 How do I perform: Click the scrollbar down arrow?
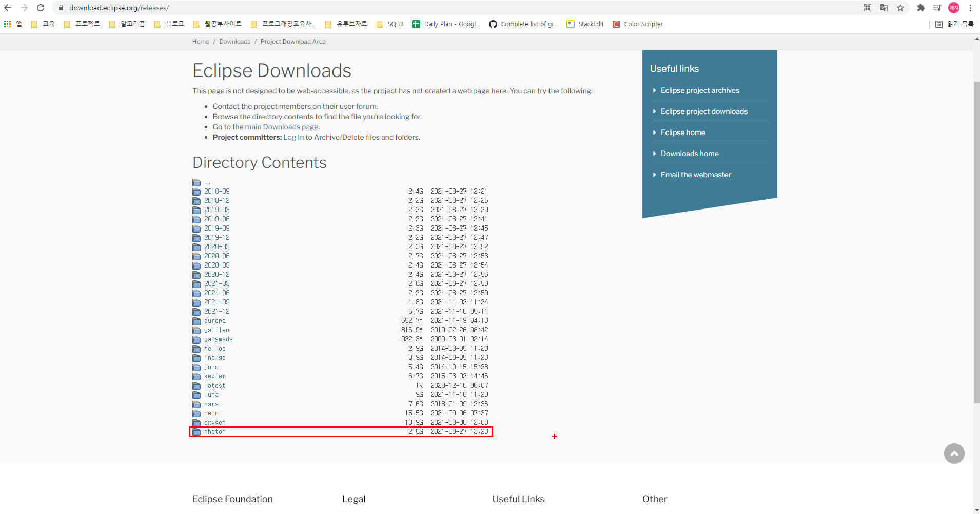(976, 510)
